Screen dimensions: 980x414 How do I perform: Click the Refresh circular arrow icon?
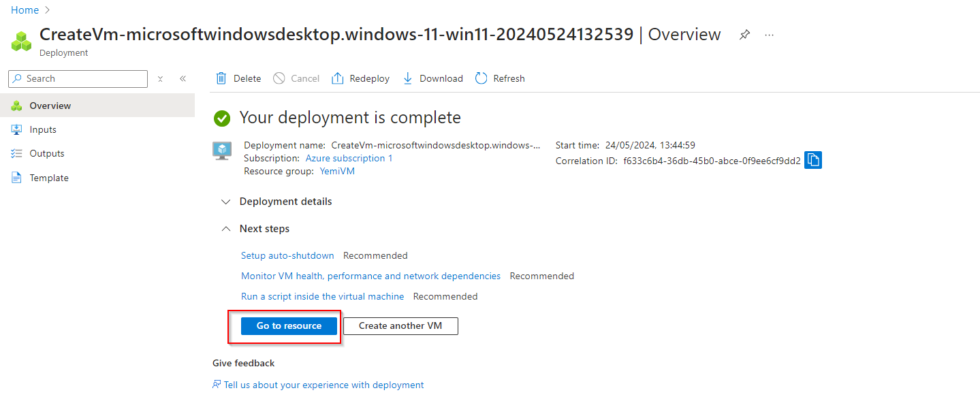click(x=481, y=78)
